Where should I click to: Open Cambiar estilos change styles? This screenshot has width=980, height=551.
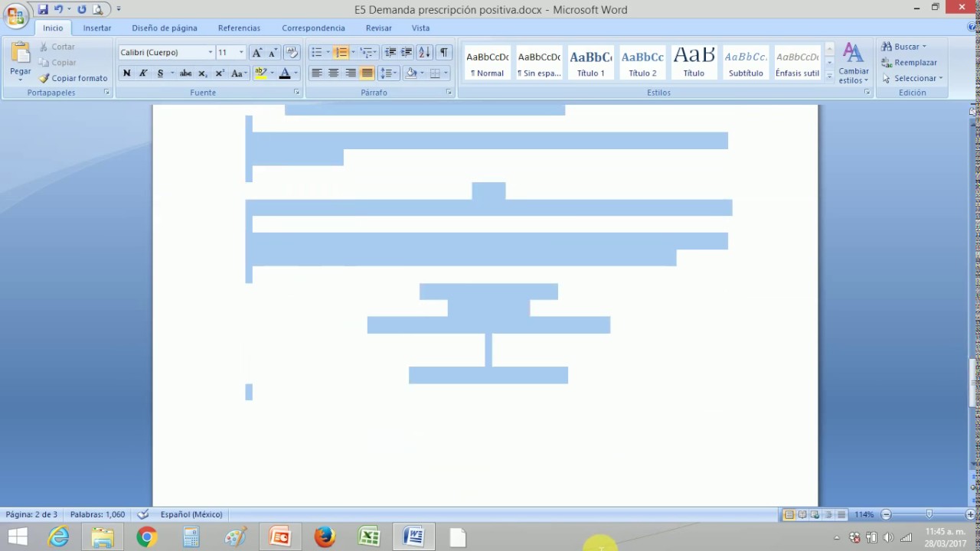click(853, 64)
